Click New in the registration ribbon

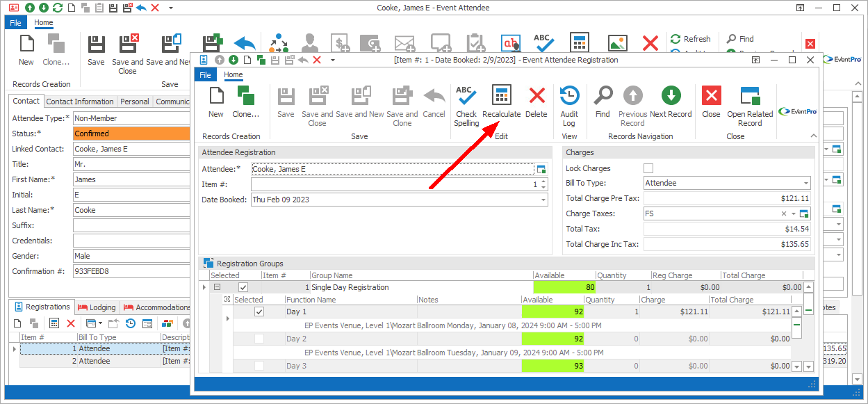tap(216, 102)
